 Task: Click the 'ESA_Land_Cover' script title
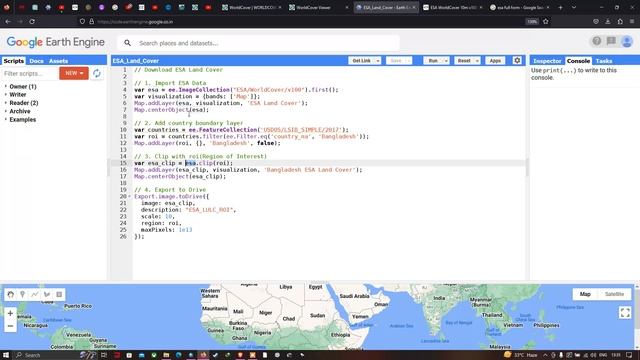coord(136,61)
